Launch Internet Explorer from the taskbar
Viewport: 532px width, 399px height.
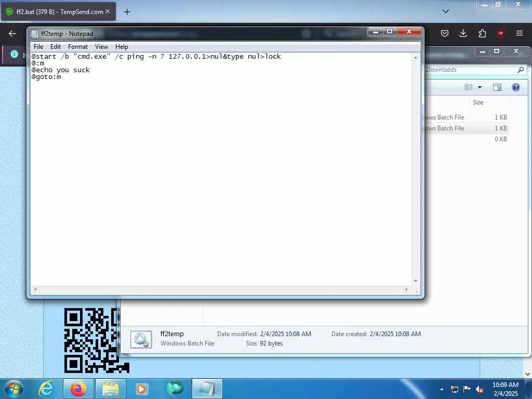click(x=46, y=389)
